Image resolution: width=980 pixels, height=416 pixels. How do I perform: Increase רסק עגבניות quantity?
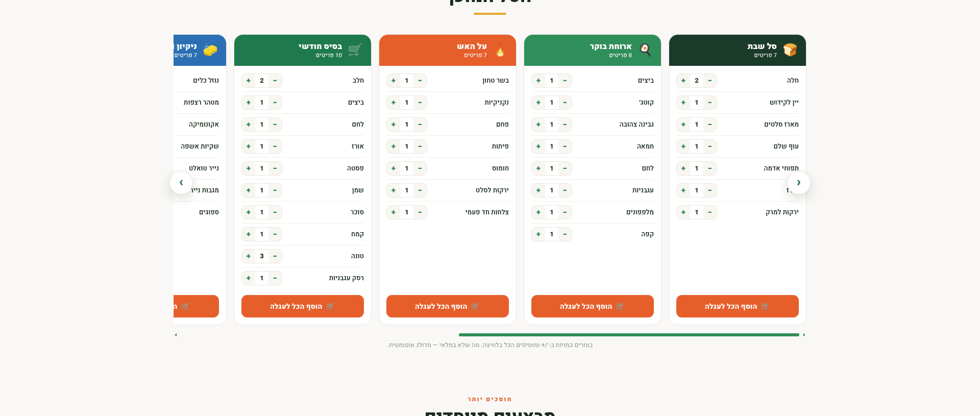249,278
